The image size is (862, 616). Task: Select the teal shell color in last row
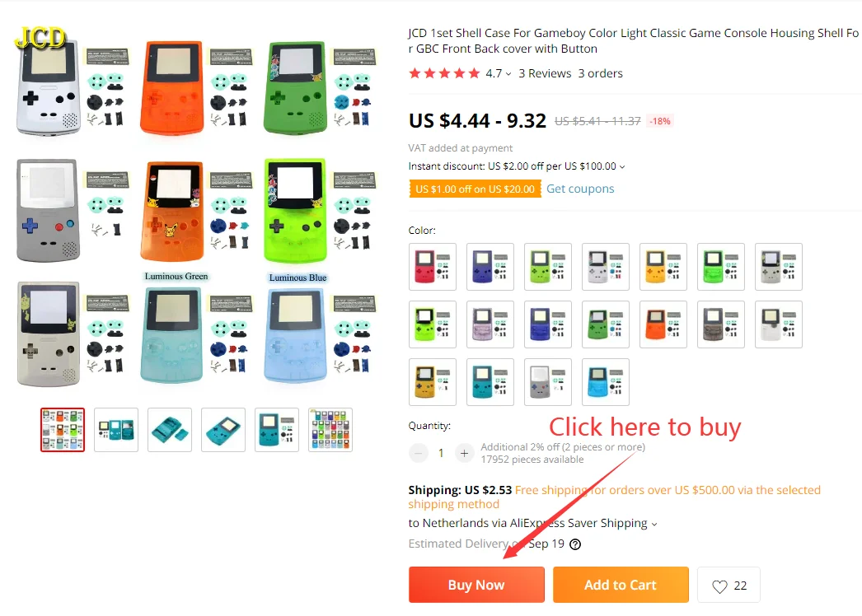click(490, 382)
